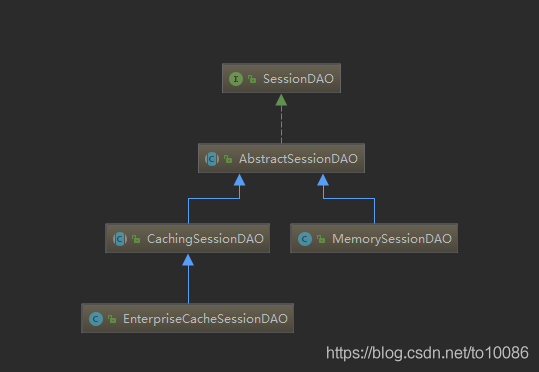539x372 pixels.
Task: Click the green lock icon beside MemorySessionDAO
Action: click(321, 239)
